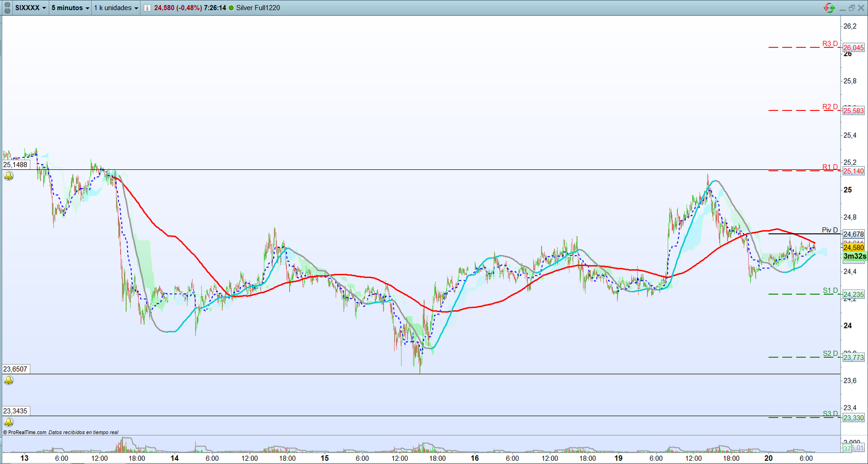
Task: Click the Piv D pivot label
Action: click(x=830, y=230)
